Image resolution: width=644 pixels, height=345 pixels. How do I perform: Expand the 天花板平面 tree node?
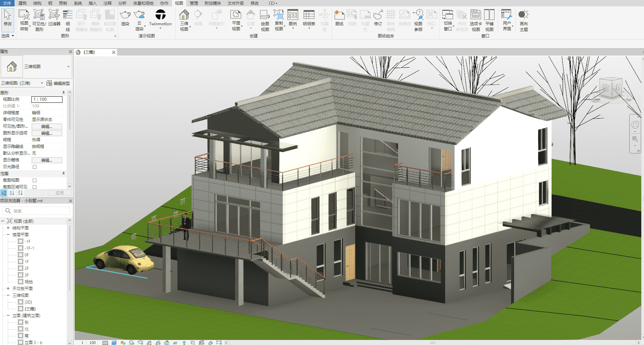click(x=8, y=288)
